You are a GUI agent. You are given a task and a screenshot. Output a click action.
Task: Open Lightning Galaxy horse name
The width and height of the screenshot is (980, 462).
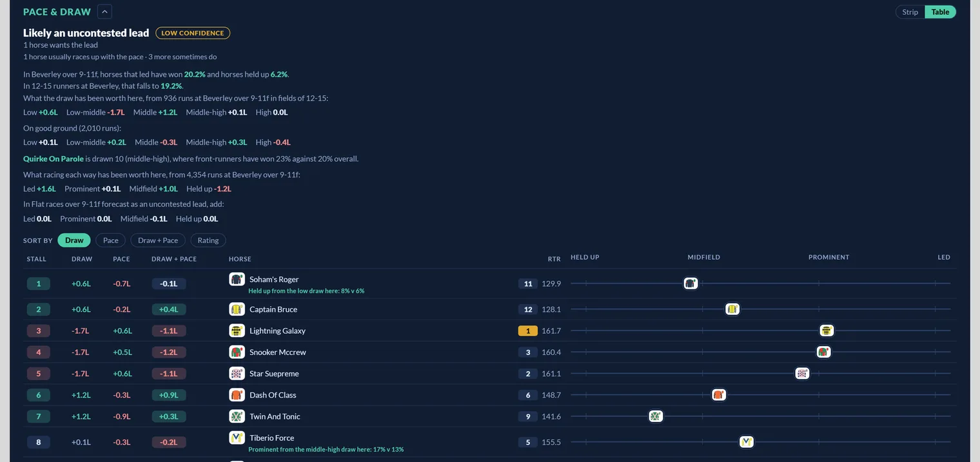[277, 331]
